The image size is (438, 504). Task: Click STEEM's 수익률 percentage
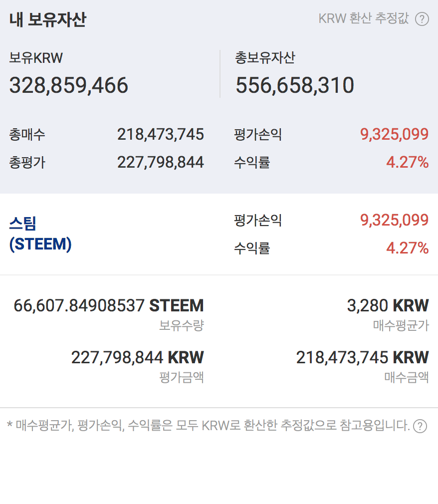pyautogui.click(x=409, y=248)
